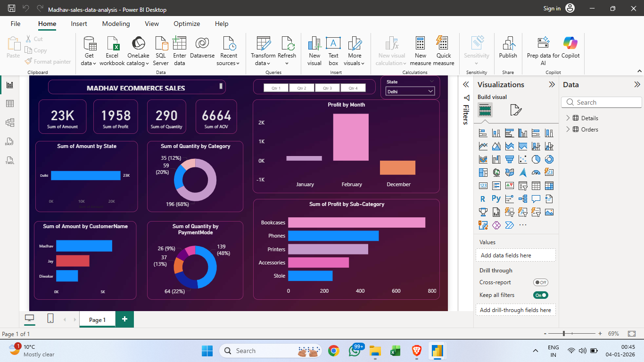Viewport: 644px width, 362px height.
Task: Select the Q&A visual
Action: pyautogui.click(x=536, y=199)
